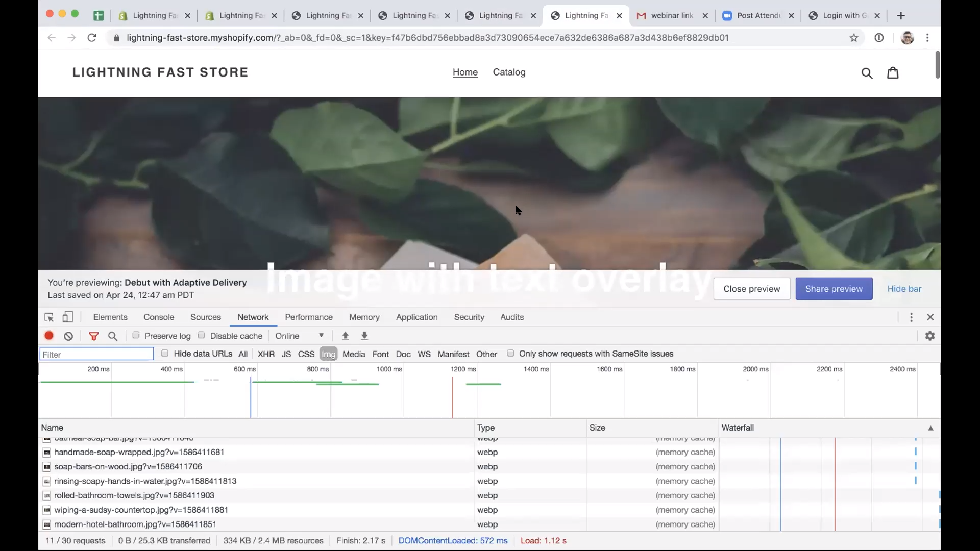Check the Disable cache option

(202, 335)
